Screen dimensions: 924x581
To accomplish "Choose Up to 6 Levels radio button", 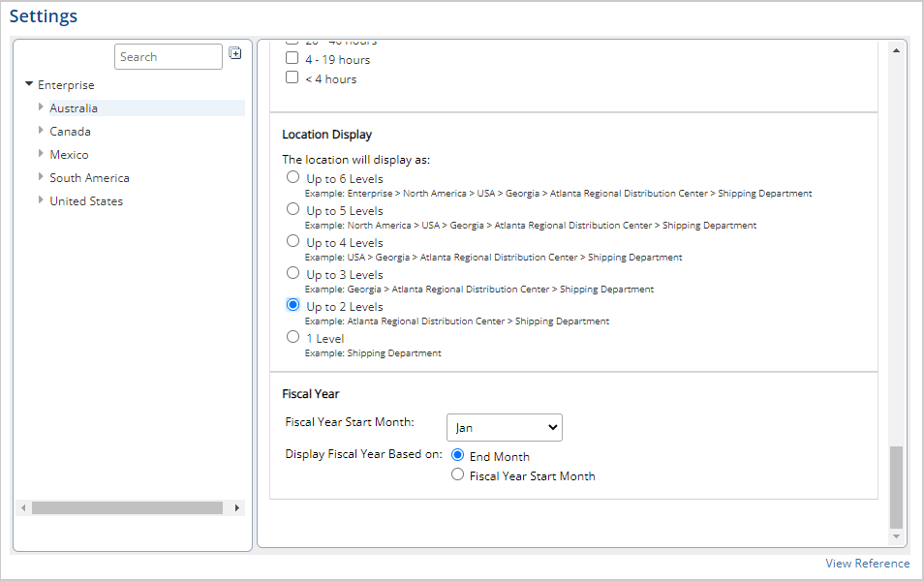I will pos(293,177).
